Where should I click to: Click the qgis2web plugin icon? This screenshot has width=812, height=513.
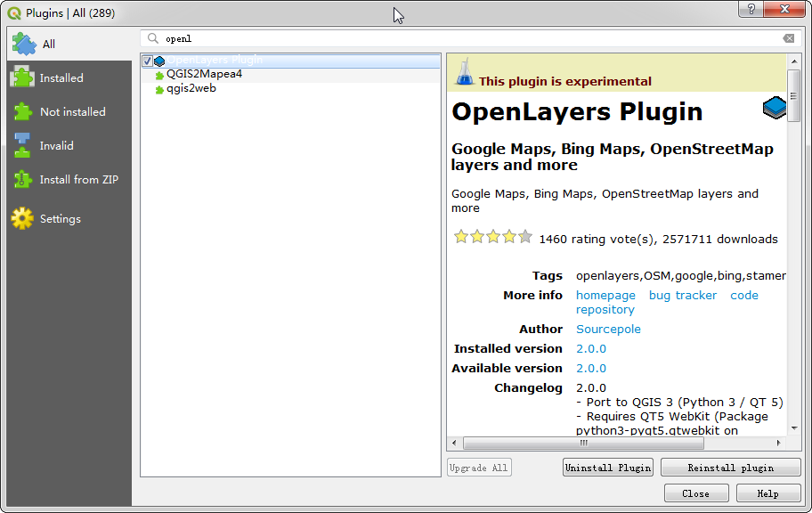click(x=159, y=90)
